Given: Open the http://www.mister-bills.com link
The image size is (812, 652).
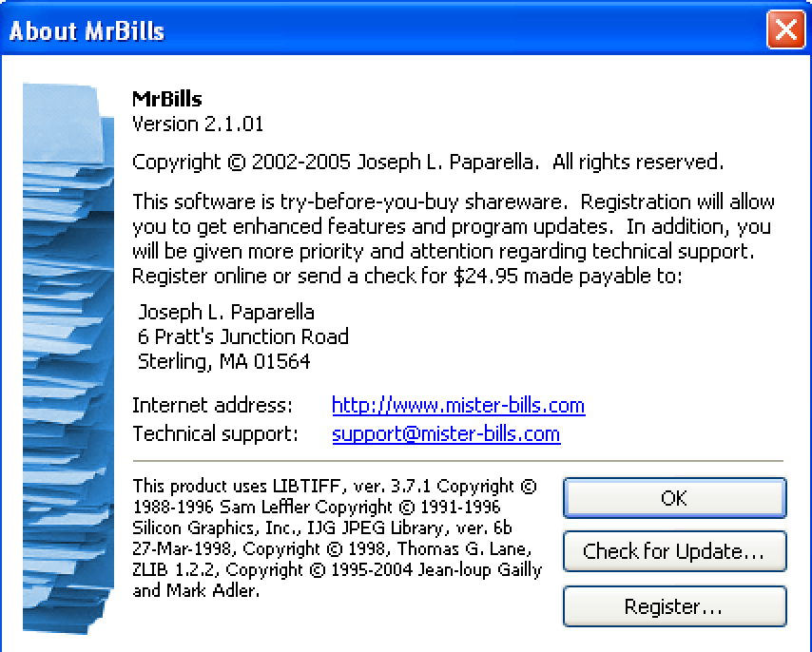Looking at the screenshot, I should 458,405.
